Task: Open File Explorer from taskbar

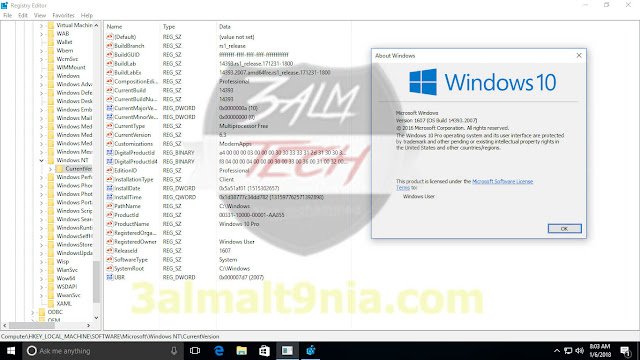Action: tap(242, 351)
